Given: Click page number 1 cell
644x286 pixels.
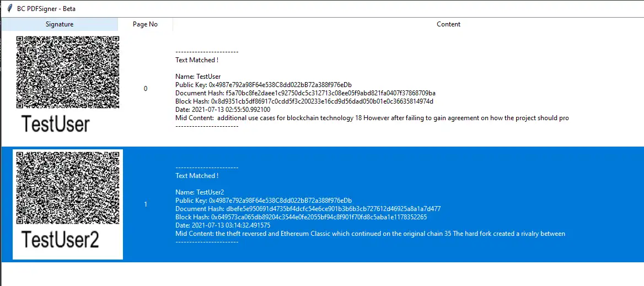Looking at the screenshot, I should 146,204.
